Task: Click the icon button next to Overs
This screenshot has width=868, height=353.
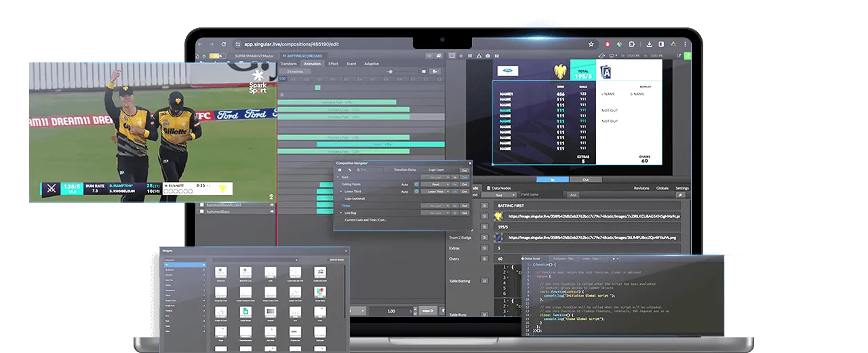Action: pos(484,259)
